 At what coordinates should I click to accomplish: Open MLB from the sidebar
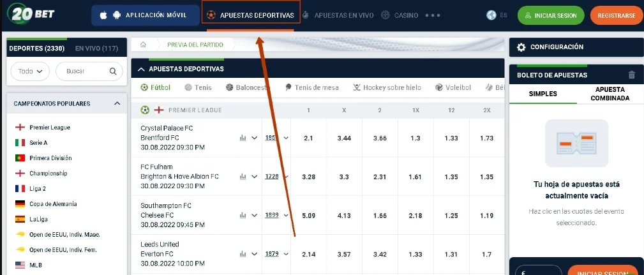coord(28,265)
